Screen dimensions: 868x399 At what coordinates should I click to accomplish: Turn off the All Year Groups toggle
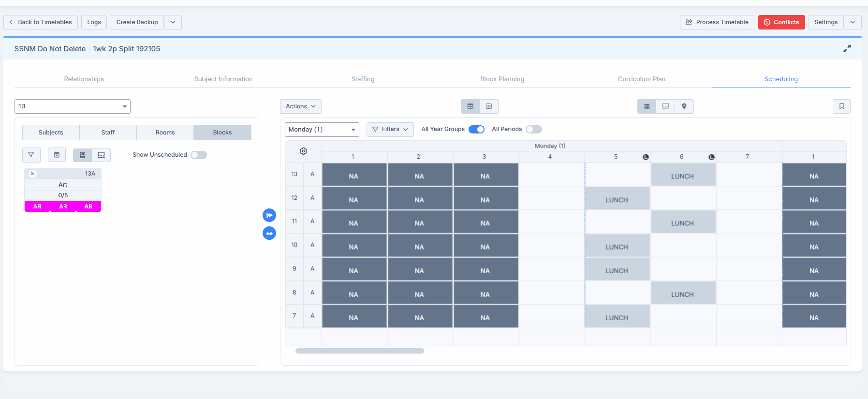476,129
